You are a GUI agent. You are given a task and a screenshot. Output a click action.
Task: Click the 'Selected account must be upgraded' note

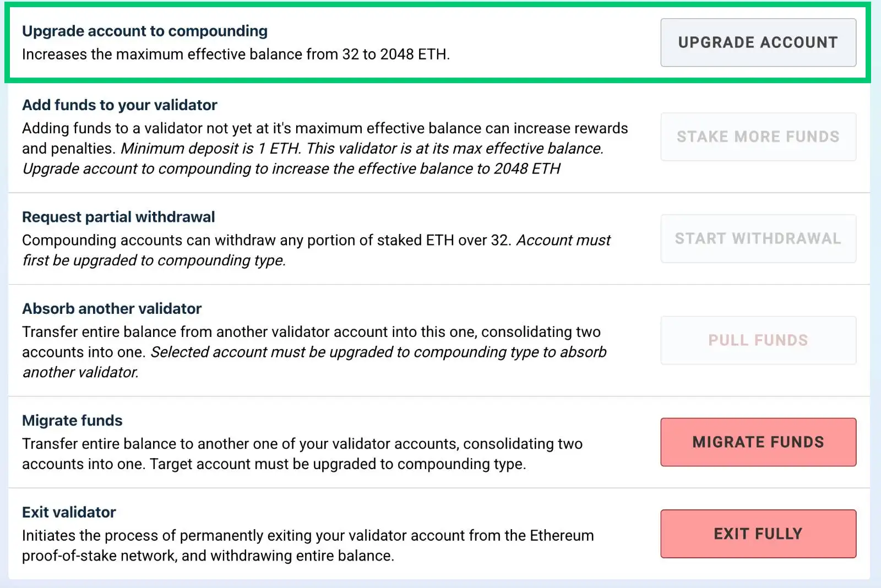[314, 362]
